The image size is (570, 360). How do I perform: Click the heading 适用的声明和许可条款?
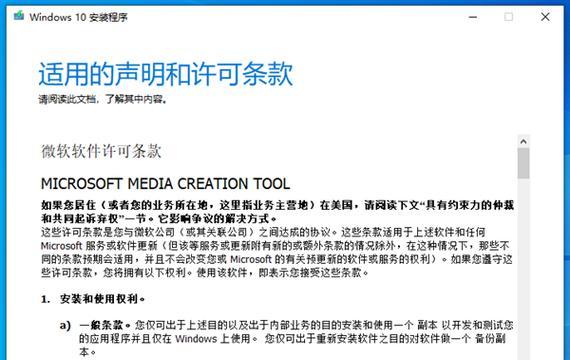[165, 74]
